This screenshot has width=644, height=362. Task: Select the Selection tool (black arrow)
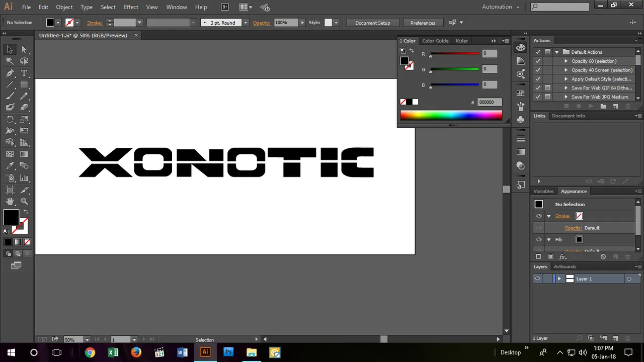point(10,49)
